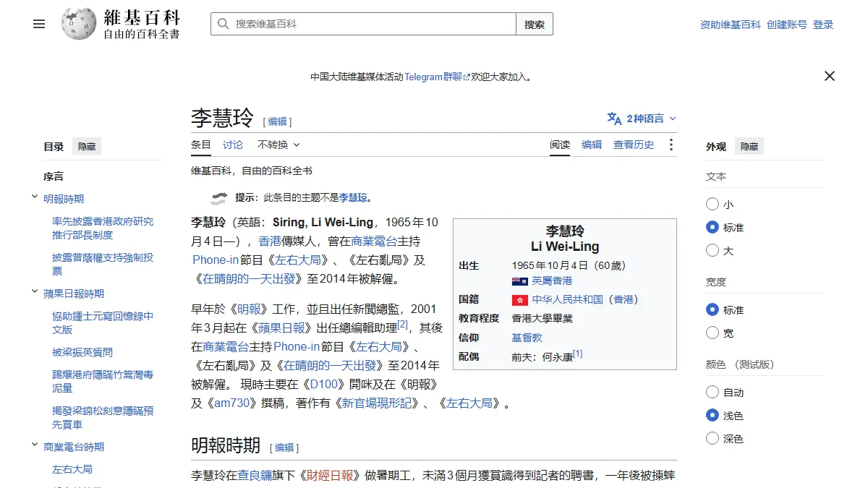Click the Wikipedia globe logo

tap(77, 24)
